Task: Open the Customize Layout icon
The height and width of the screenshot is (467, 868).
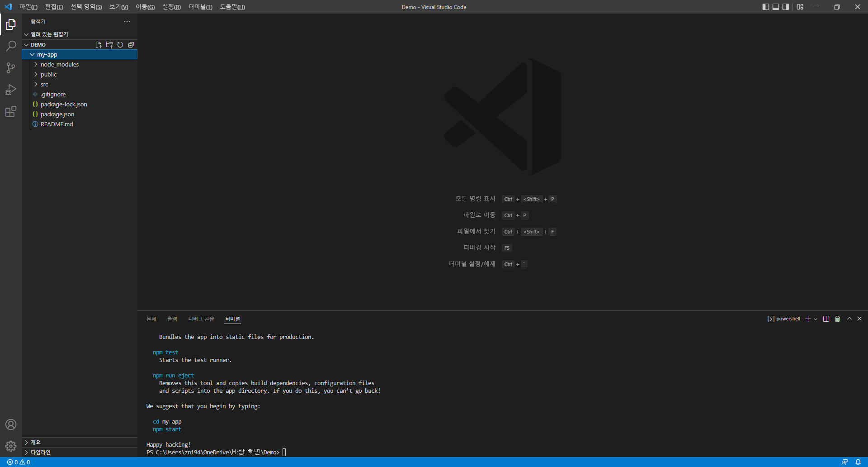Action: (x=800, y=7)
